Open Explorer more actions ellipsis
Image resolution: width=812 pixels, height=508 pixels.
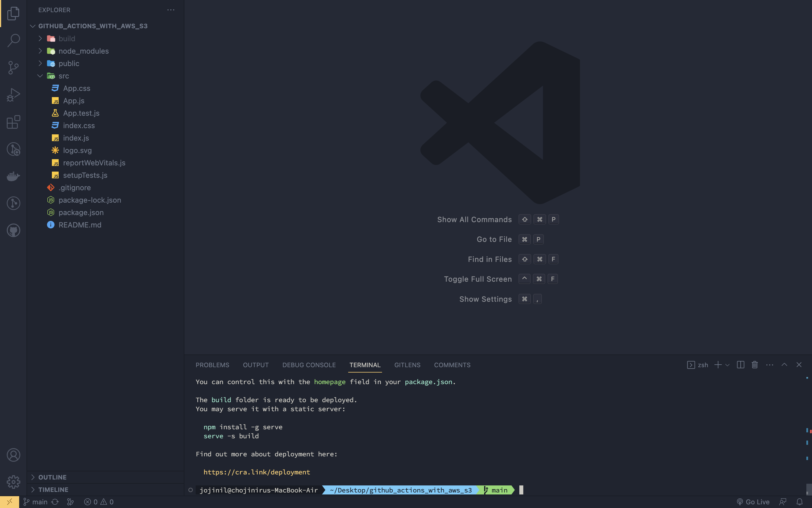[x=171, y=10]
